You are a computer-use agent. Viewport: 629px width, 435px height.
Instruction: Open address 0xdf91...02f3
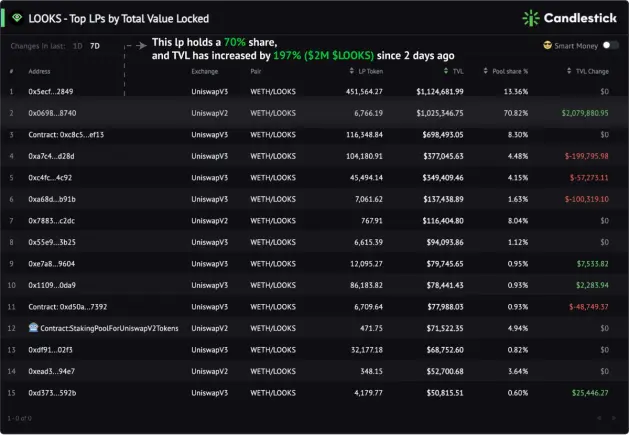click(50, 350)
